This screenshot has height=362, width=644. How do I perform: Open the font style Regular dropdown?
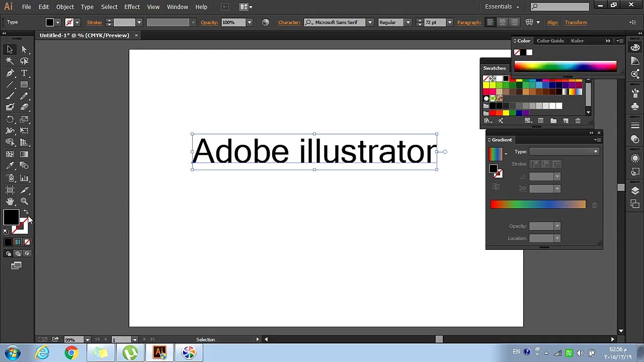(408, 23)
